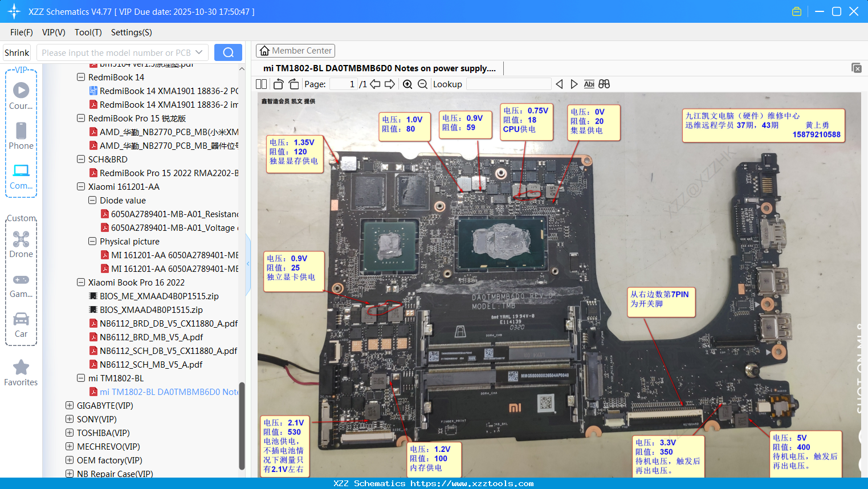Click the left panel collapse handle
This screenshot has height=489, width=868.
[x=248, y=264]
